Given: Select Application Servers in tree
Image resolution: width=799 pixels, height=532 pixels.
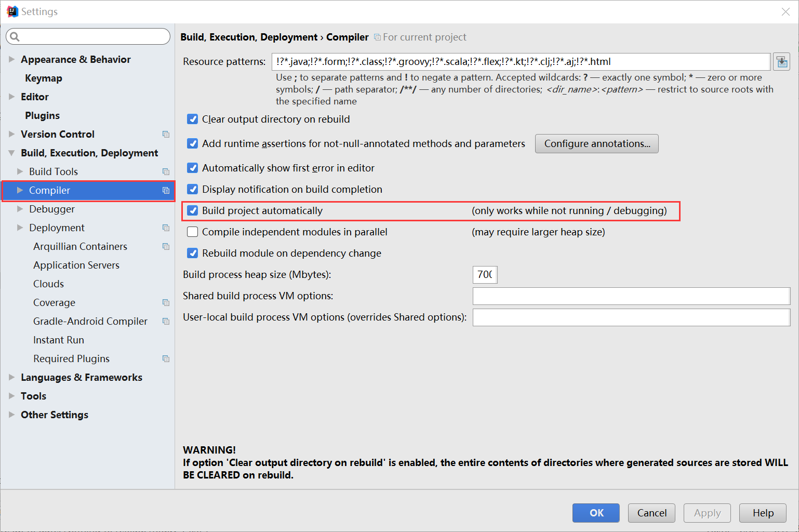Looking at the screenshot, I should point(76,265).
